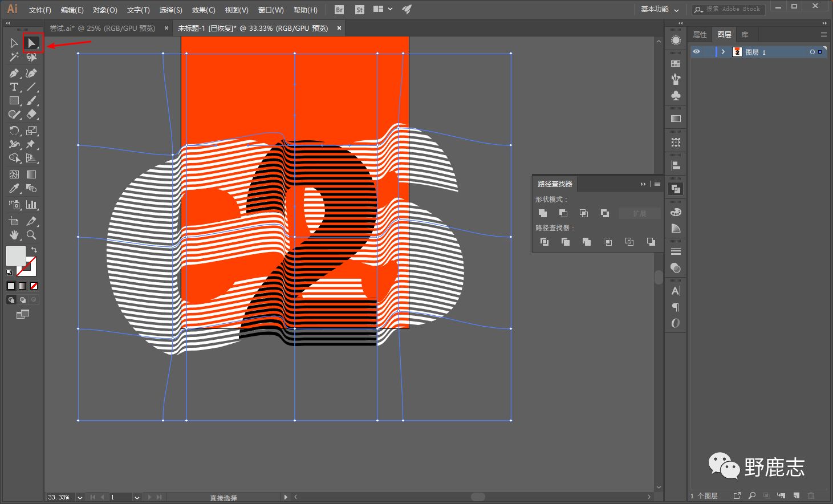This screenshot has width=833, height=504.
Task: Expand the 图层 1 layer chevron
Action: tap(723, 52)
